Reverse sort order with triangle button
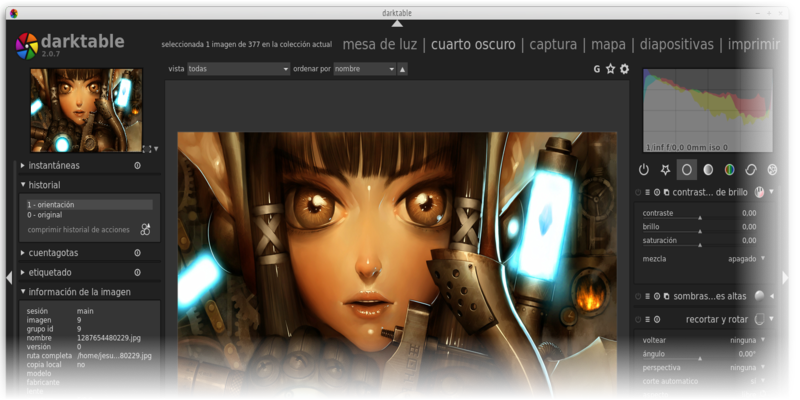The height and width of the screenshot is (400, 800). pos(403,69)
